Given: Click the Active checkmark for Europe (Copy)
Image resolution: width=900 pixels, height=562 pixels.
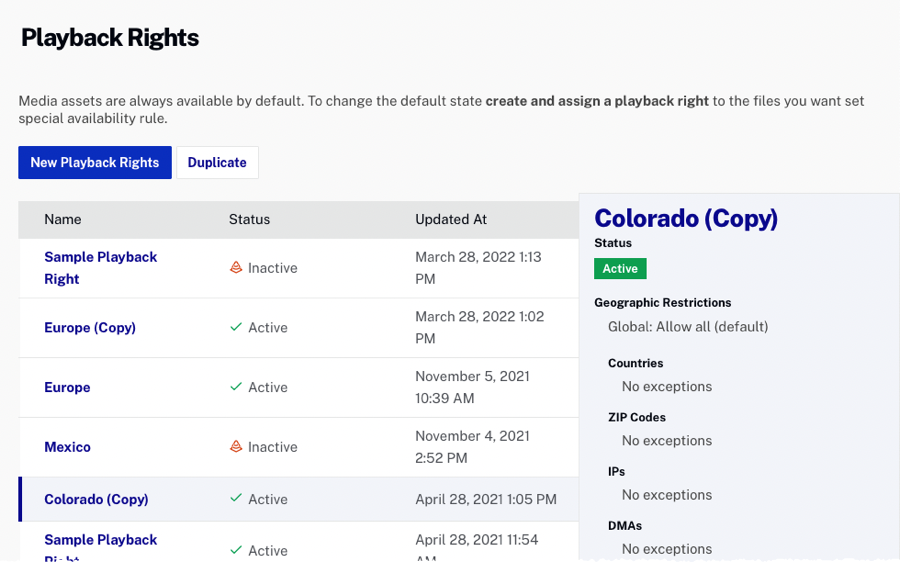Looking at the screenshot, I should pyautogui.click(x=236, y=328).
